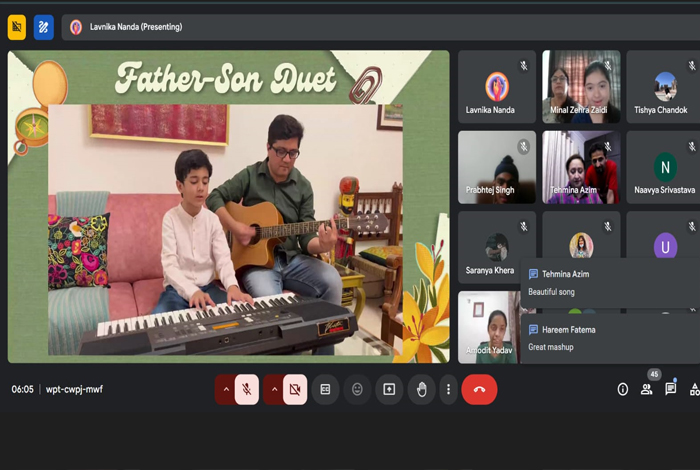Open Hareem Fatema's 'Great mashup' chat notification
Screen dimensions: 700x470
click(610, 338)
